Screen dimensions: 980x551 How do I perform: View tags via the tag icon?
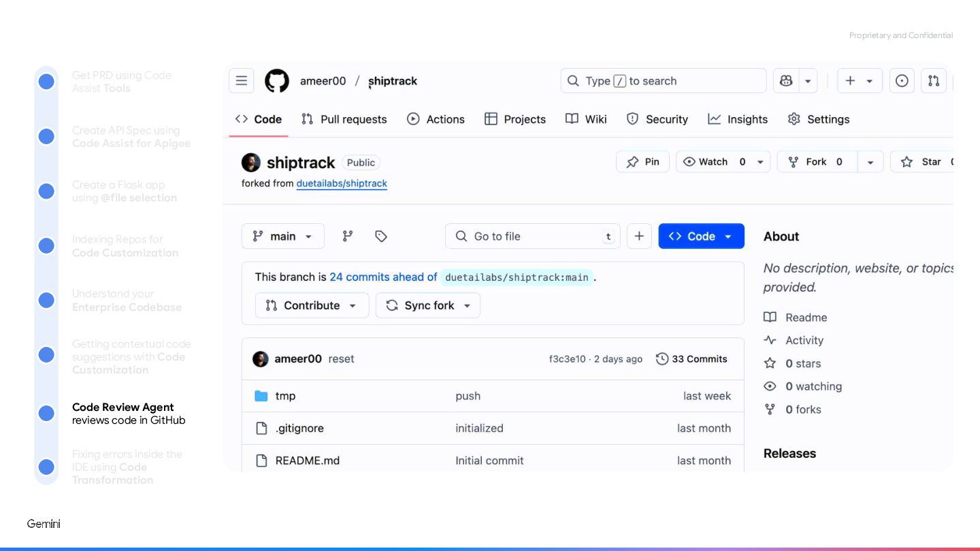click(381, 236)
